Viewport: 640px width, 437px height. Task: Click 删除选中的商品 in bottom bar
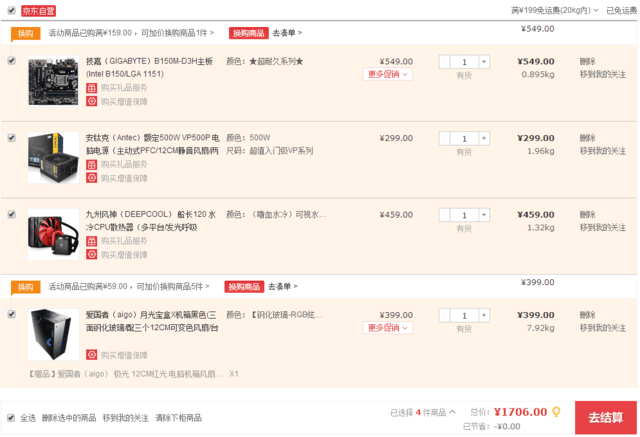click(69, 418)
